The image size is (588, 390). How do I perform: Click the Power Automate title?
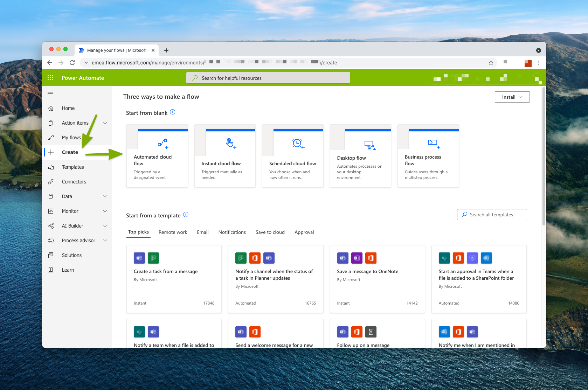(83, 78)
